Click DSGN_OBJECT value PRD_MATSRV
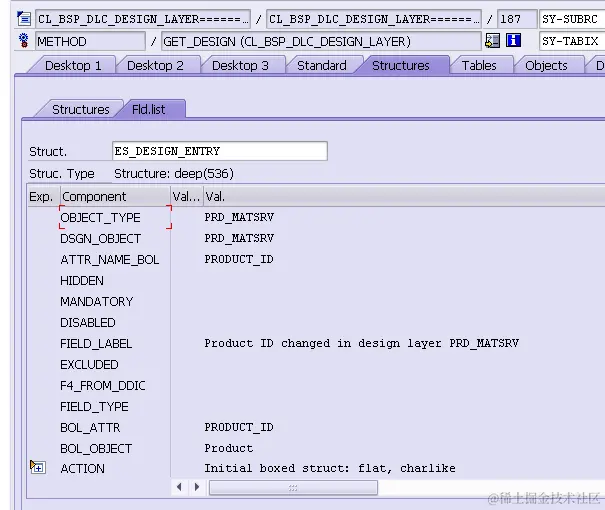 point(239,238)
